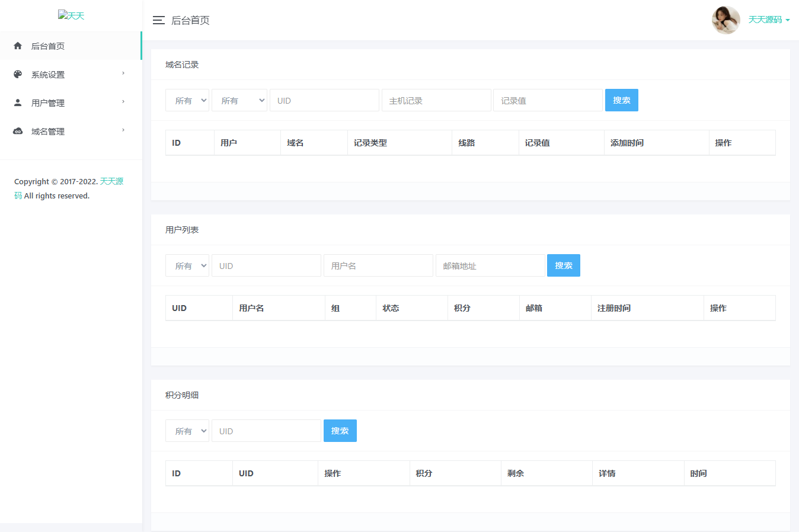Click the home icon beside 后台首页

18,45
